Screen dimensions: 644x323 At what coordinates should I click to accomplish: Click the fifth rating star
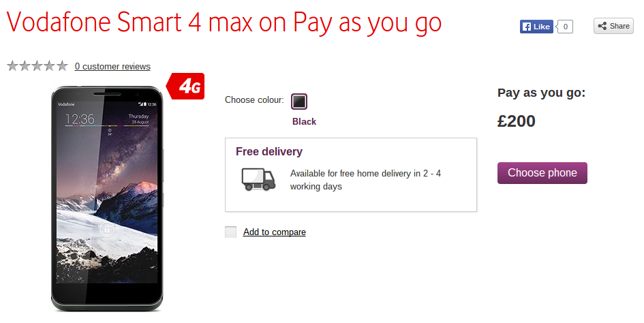pyautogui.click(x=62, y=65)
